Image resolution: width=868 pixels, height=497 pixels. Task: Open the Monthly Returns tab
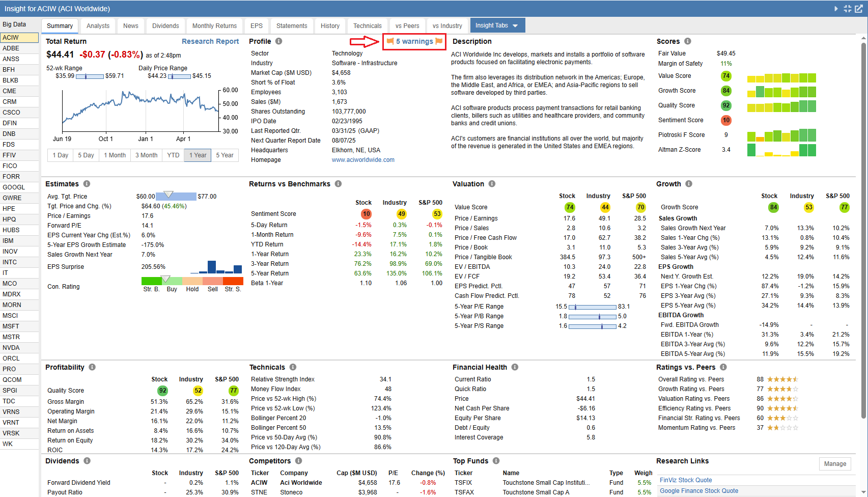214,26
